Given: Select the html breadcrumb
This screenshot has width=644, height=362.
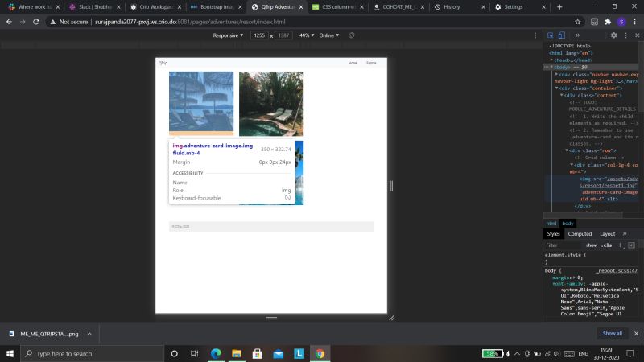Looking at the screenshot, I should (551, 224).
